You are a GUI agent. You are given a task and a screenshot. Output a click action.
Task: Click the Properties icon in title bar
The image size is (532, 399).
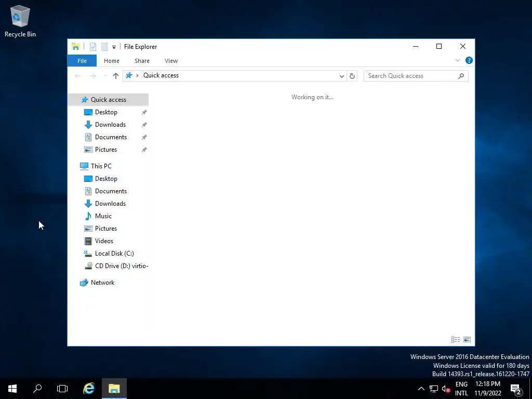click(x=93, y=47)
